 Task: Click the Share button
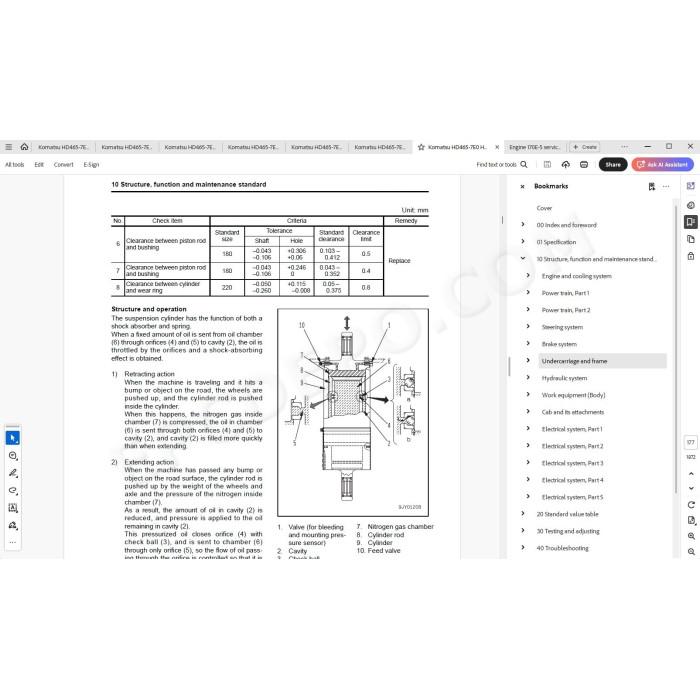[612, 164]
